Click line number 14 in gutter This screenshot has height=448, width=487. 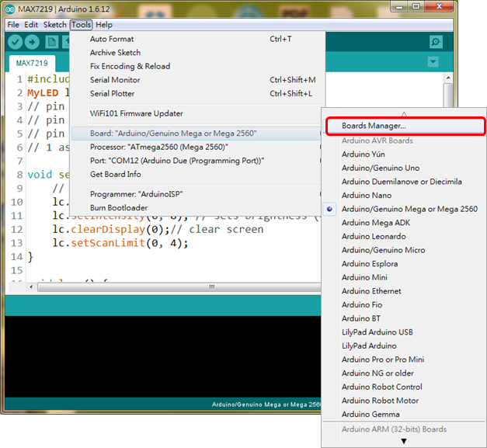click(x=17, y=257)
